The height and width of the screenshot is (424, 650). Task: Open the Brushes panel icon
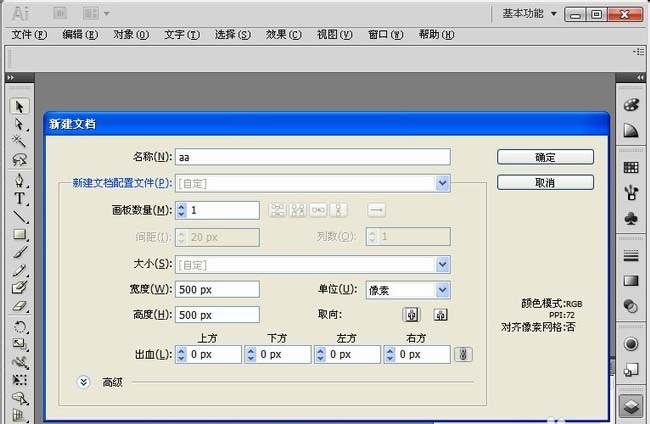[631, 193]
